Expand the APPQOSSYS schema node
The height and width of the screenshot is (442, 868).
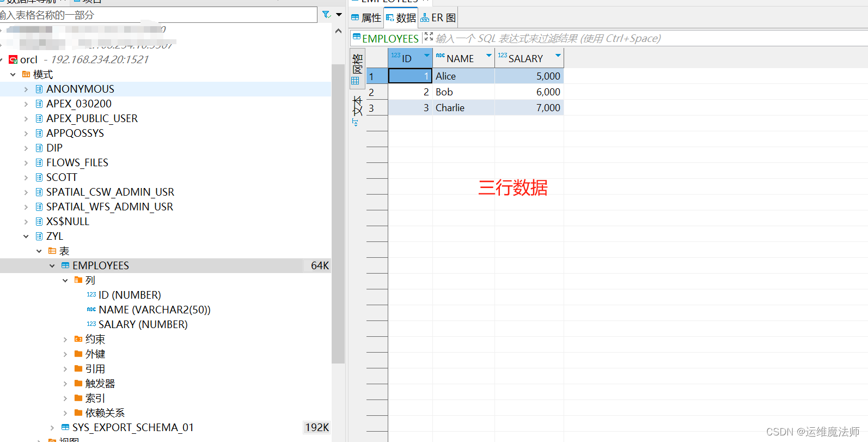coord(26,133)
